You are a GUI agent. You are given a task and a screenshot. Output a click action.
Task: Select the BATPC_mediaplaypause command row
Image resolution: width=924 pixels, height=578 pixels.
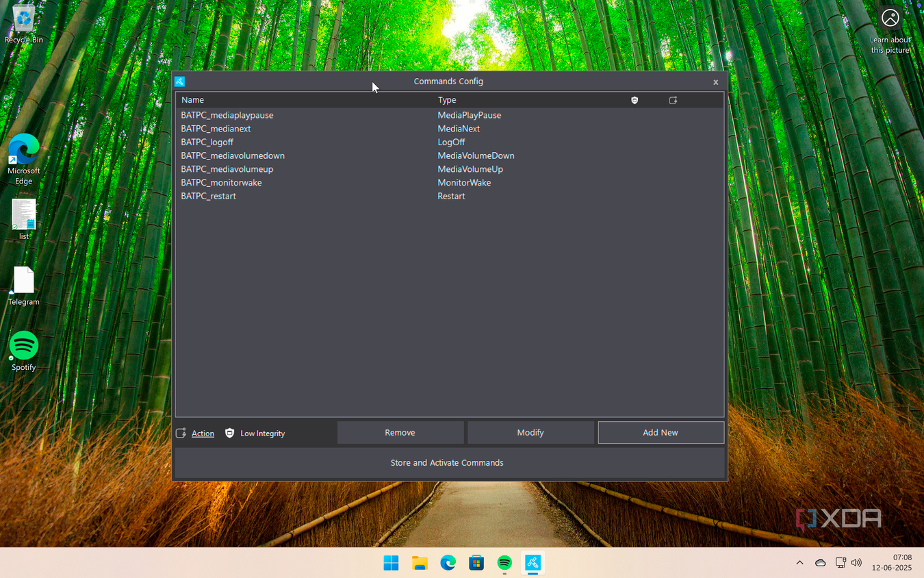pos(450,115)
